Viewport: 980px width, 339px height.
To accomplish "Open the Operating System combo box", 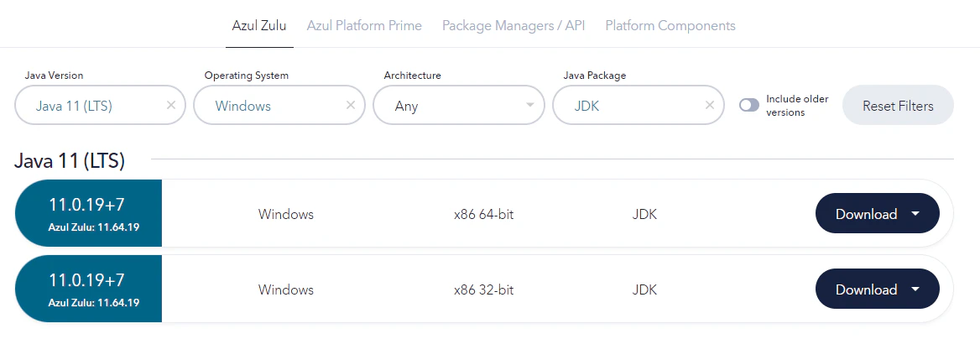I will [x=279, y=105].
